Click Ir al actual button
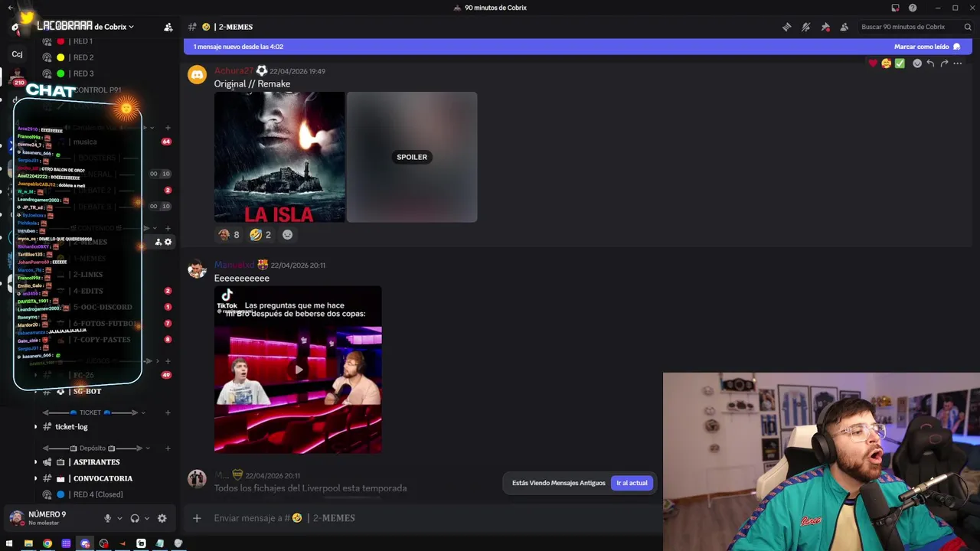 632,483
